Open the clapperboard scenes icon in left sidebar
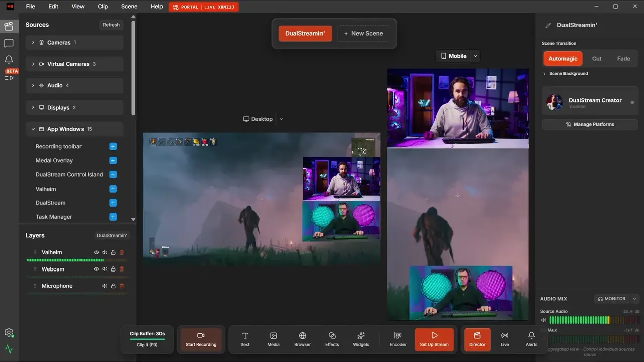The width and height of the screenshot is (644, 362). tap(9, 26)
